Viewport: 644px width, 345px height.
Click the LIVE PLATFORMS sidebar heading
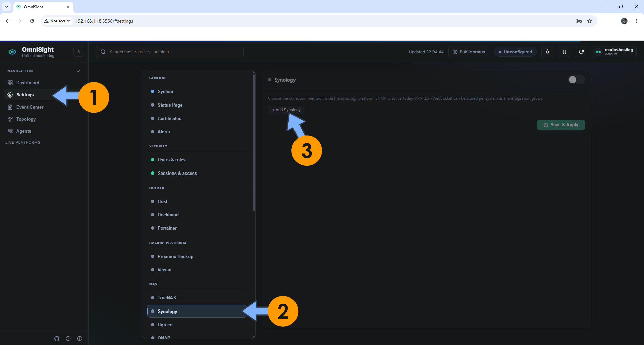(x=23, y=142)
